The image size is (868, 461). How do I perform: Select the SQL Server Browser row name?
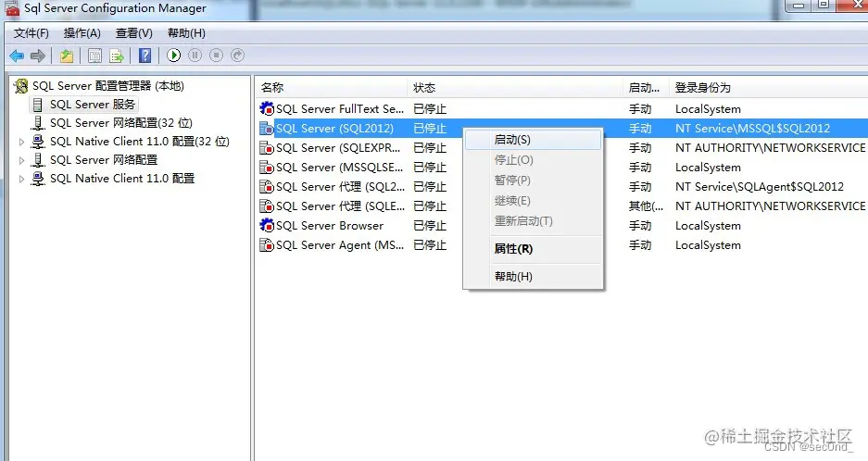tap(330, 225)
